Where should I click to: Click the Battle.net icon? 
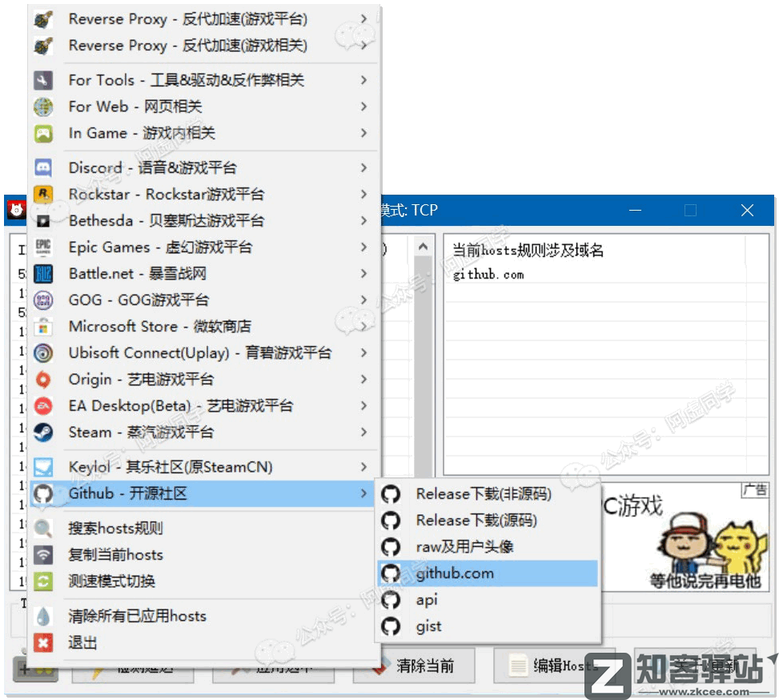click(42, 273)
